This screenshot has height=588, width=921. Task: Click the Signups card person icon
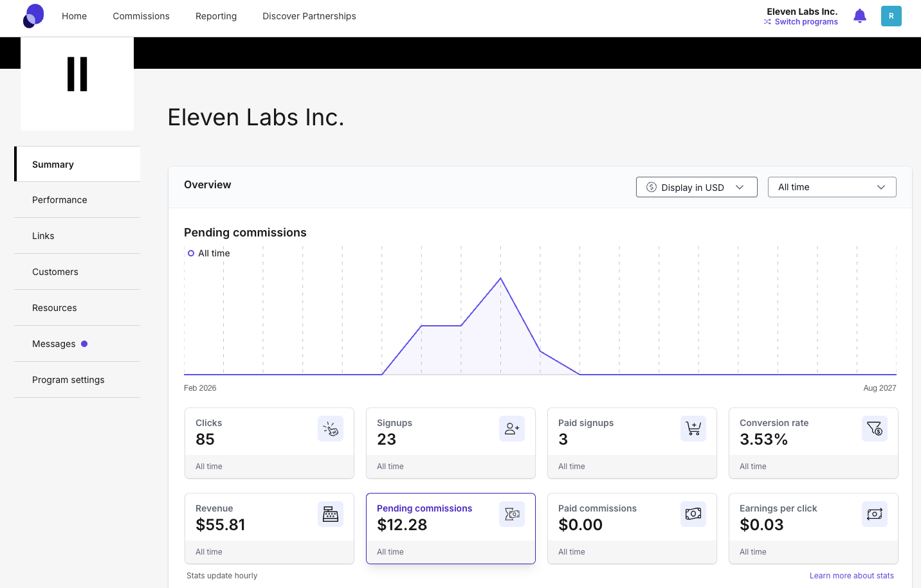pyautogui.click(x=512, y=429)
